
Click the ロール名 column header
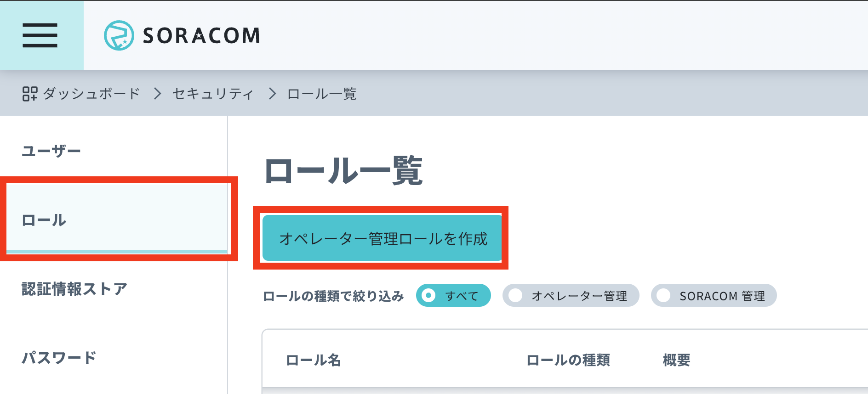314,360
